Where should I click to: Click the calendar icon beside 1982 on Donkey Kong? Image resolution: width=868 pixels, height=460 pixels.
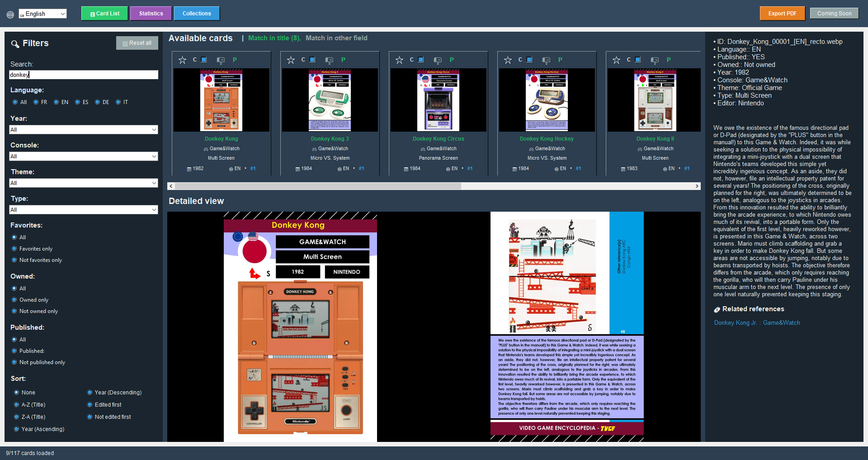click(x=189, y=169)
